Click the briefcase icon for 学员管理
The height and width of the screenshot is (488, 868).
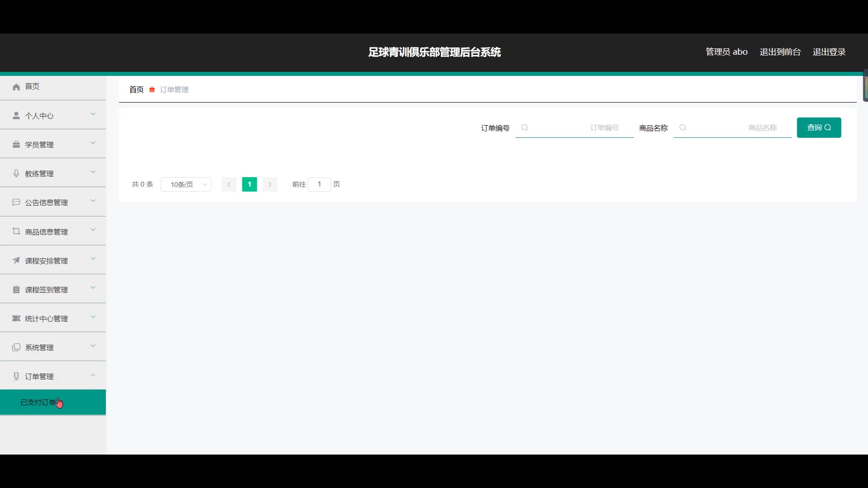(16, 145)
